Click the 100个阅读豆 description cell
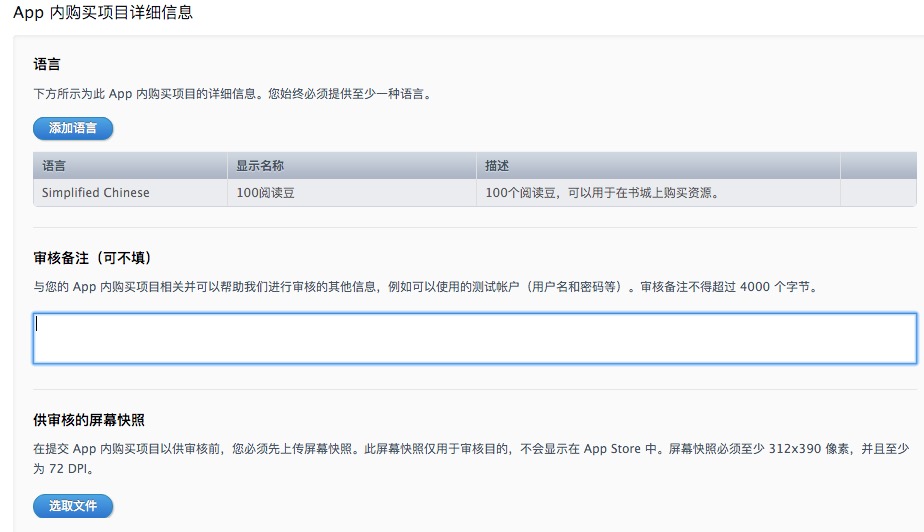This screenshot has height=532, width=924. point(602,193)
